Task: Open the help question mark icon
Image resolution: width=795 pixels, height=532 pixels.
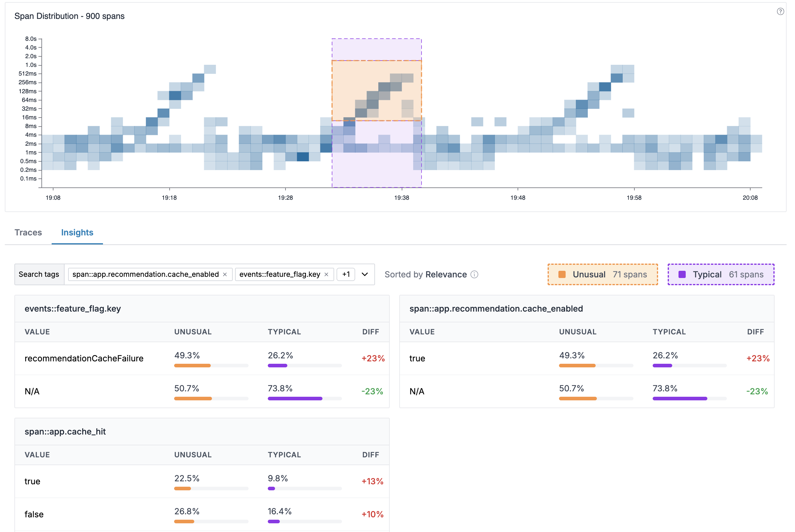Action: [x=780, y=11]
